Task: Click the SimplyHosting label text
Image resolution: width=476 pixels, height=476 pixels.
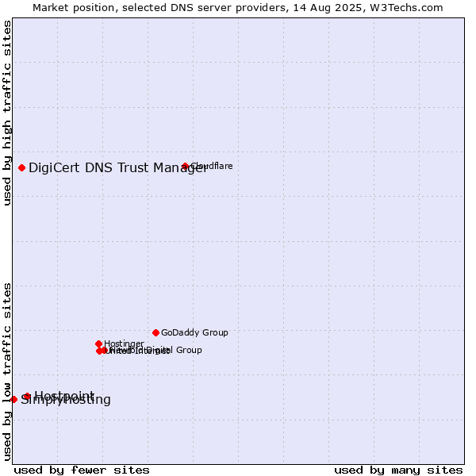Action: (66, 400)
